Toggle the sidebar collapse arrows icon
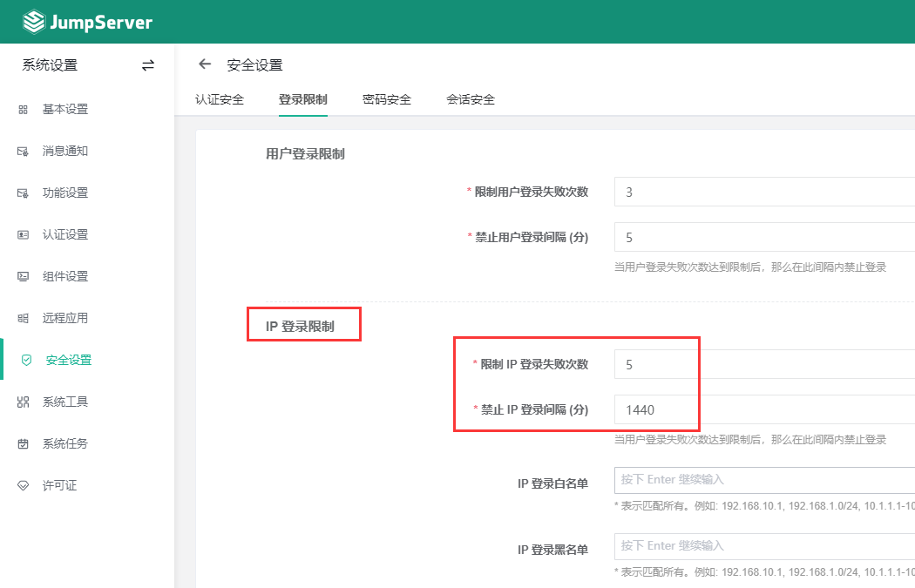 coord(148,64)
